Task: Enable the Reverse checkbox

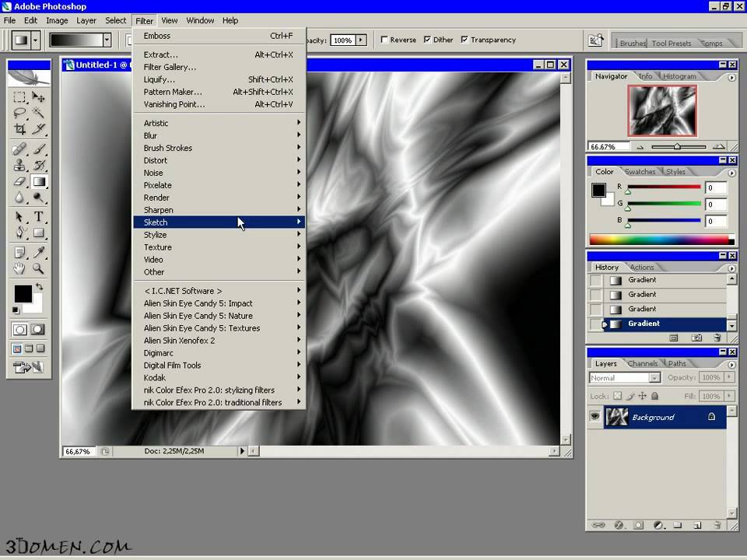Action: coord(384,40)
